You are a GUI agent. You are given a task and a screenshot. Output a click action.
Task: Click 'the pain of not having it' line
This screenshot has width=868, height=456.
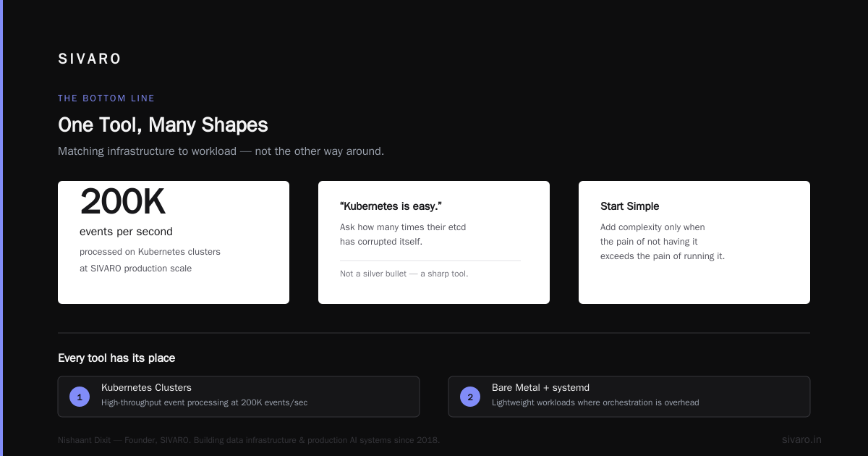[x=649, y=242]
